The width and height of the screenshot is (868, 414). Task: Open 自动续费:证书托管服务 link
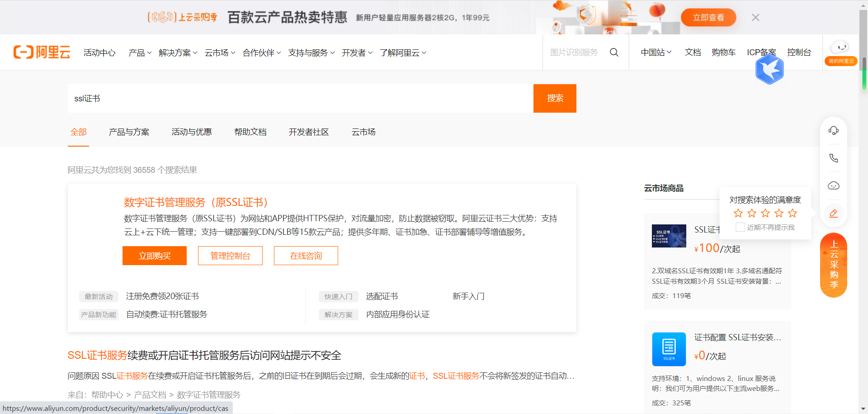[x=166, y=314]
